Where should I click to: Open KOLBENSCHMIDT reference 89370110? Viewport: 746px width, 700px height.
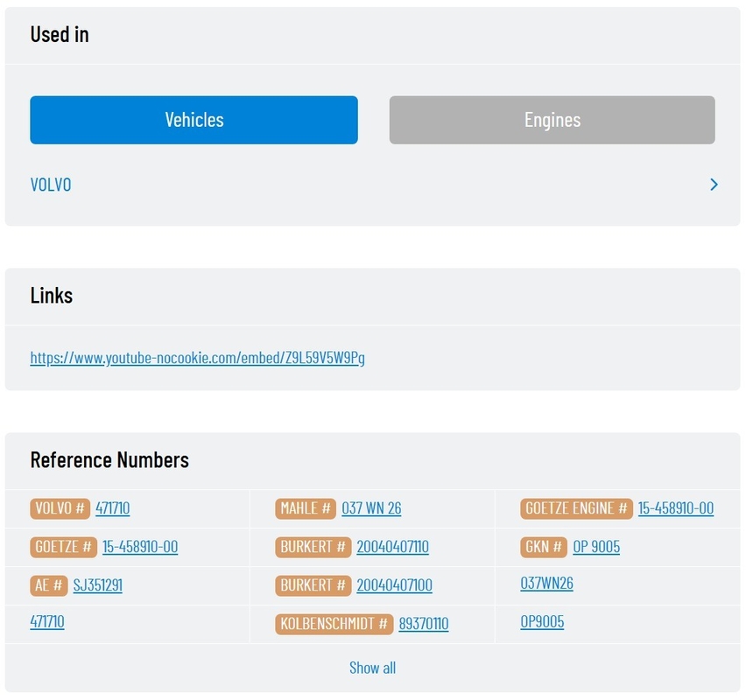tap(424, 624)
